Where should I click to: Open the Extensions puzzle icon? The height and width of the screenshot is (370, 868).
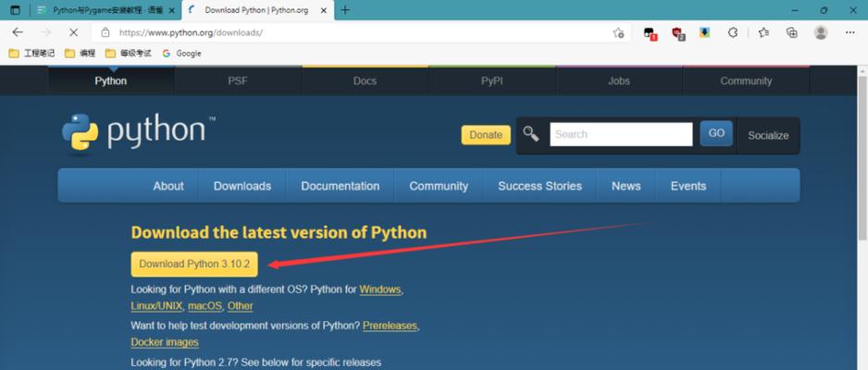click(x=733, y=32)
